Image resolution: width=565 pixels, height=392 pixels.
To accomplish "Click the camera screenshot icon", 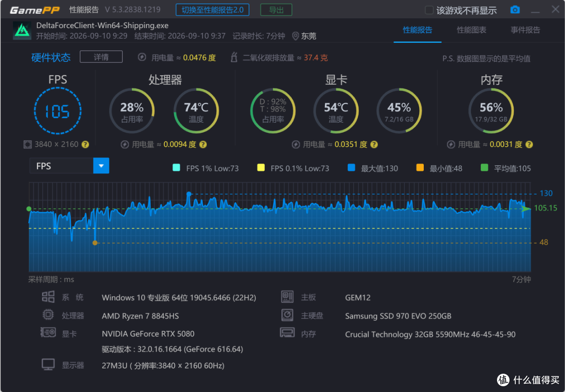I will click(x=515, y=10).
